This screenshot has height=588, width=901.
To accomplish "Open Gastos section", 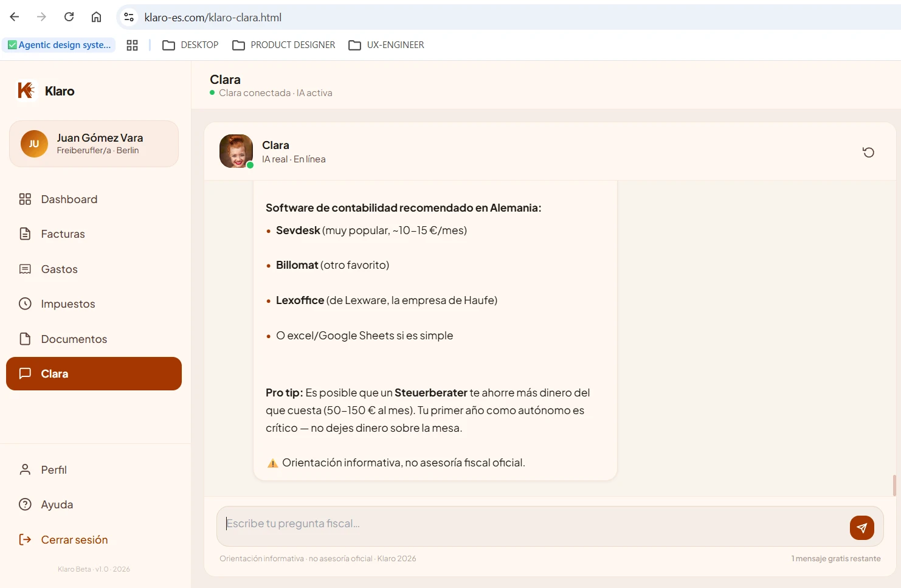I will pos(94,269).
